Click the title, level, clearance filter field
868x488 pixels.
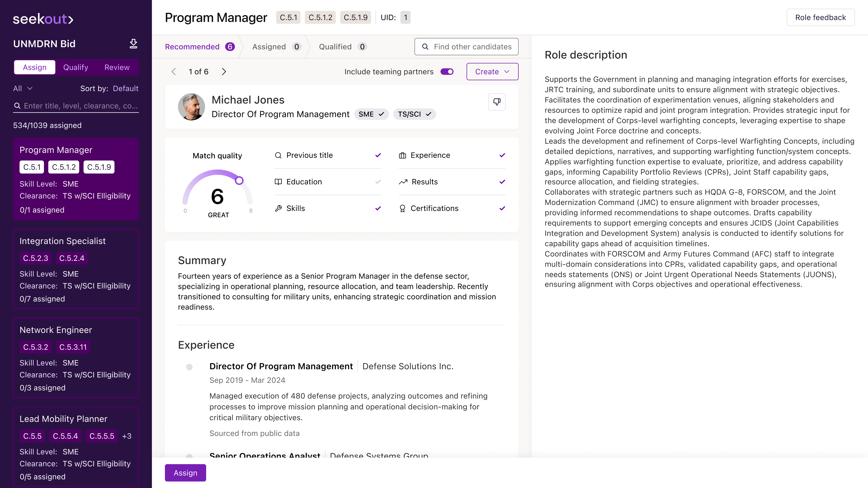76,106
